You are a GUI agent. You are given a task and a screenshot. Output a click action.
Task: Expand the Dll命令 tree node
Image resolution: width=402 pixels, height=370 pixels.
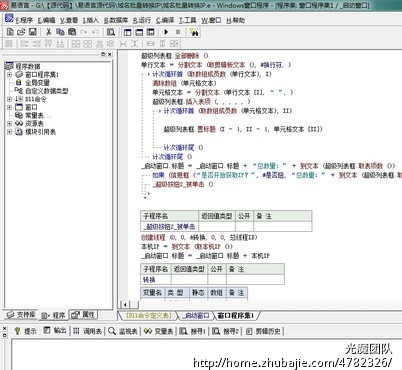9,99
